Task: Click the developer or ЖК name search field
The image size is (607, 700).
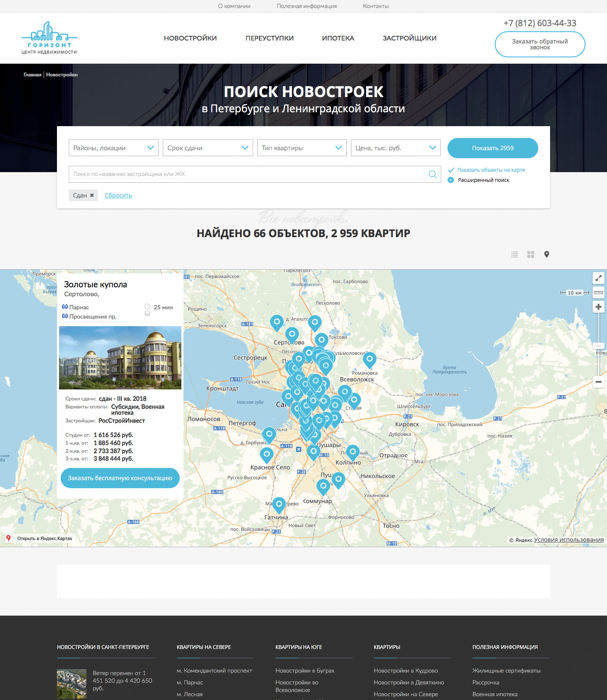Action: click(x=255, y=174)
